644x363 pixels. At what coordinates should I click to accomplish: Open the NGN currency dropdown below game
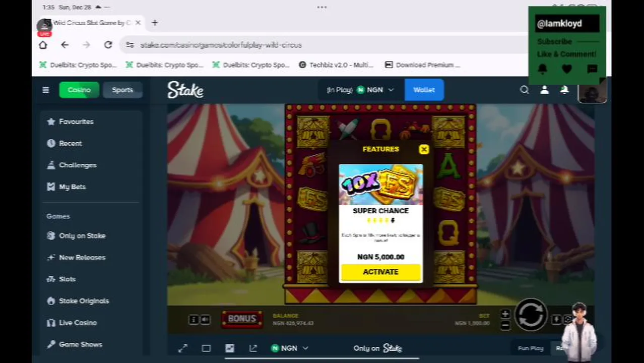[x=289, y=348]
